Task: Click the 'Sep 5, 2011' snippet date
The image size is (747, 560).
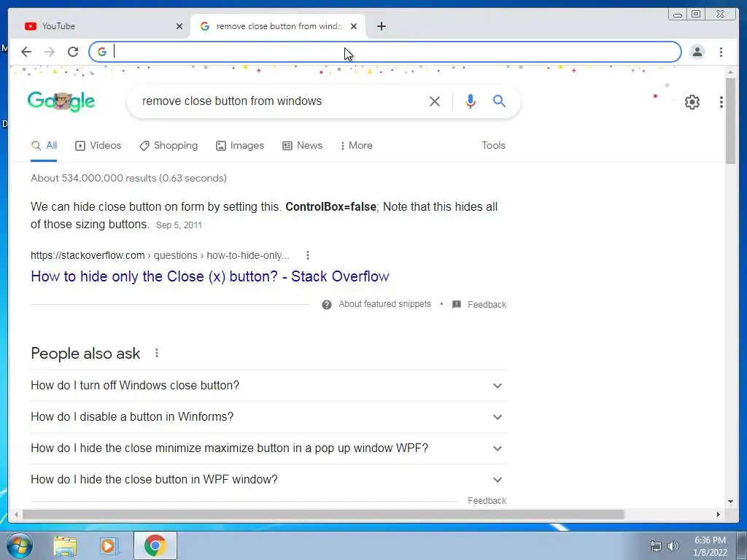Action: pyautogui.click(x=179, y=225)
